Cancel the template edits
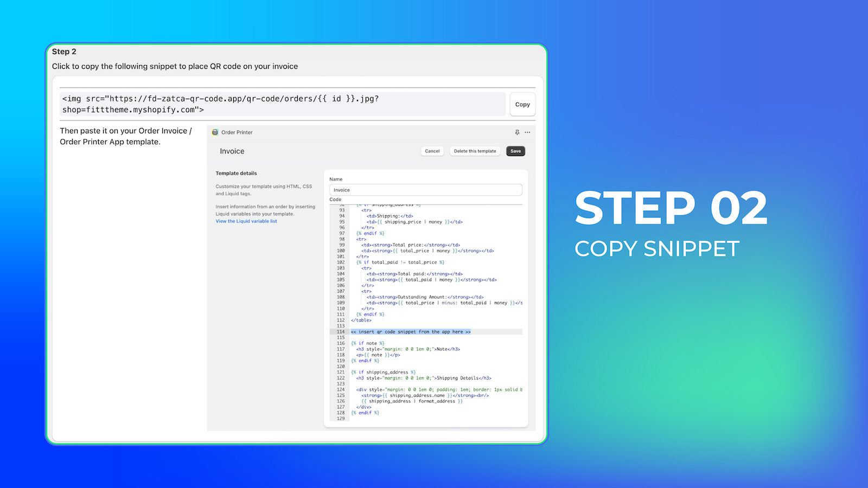Image resolution: width=868 pixels, height=488 pixels. (x=432, y=151)
